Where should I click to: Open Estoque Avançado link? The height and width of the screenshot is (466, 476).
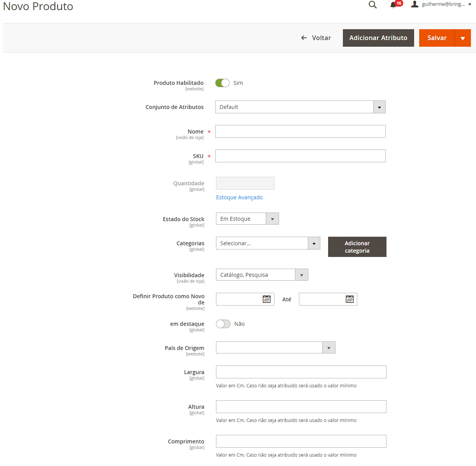tap(239, 197)
